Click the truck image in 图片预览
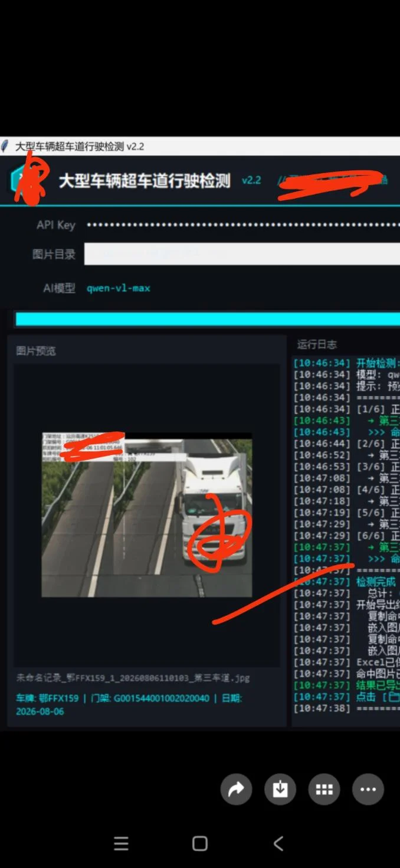This screenshot has height=868, width=400. 147,515
